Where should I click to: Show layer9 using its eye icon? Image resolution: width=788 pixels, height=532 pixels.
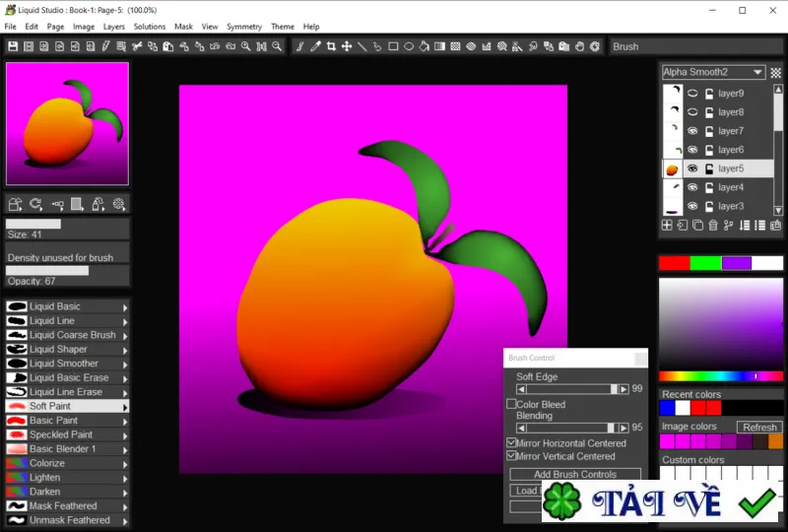click(692, 93)
